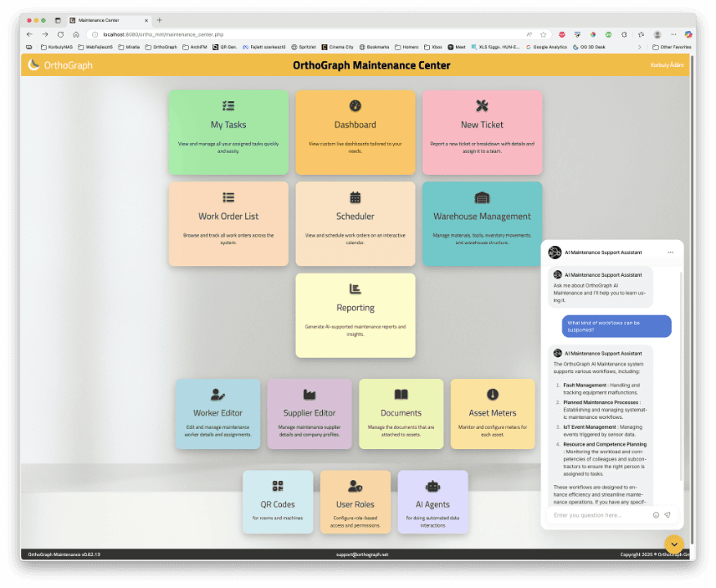Click the Supplier Editor factory icon

coord(310,394)
